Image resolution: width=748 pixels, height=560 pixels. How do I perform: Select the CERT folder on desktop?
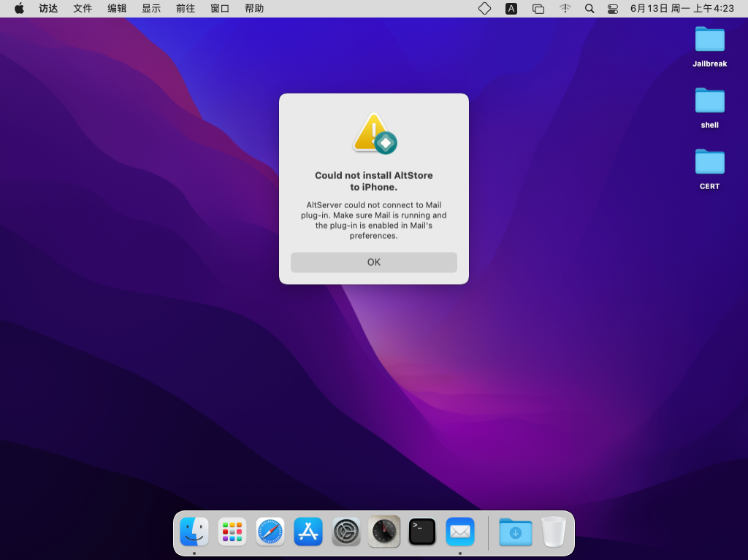pyautogui.click(x=709, y=169)
